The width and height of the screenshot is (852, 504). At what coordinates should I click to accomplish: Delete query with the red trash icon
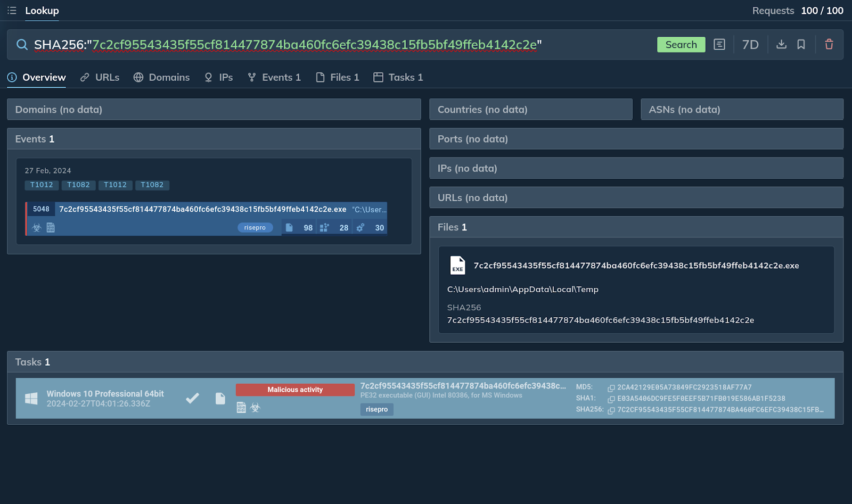click(x=829, y=45)
